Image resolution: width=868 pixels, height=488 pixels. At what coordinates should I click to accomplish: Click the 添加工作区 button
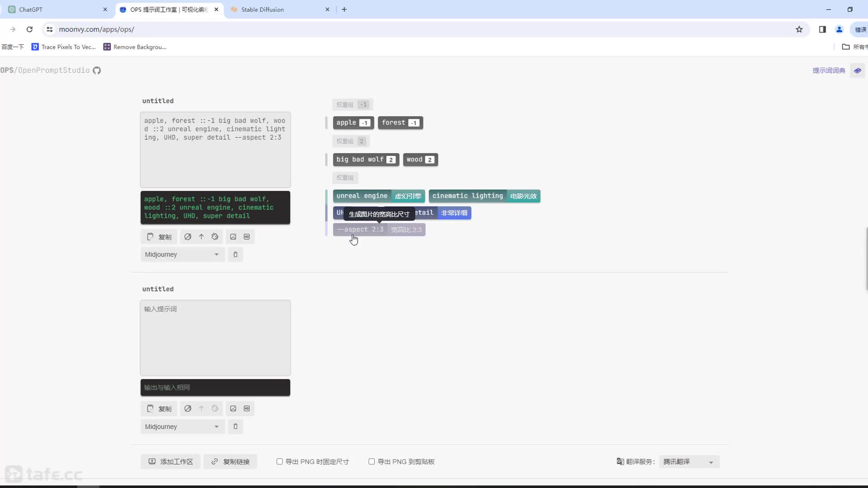171,462
